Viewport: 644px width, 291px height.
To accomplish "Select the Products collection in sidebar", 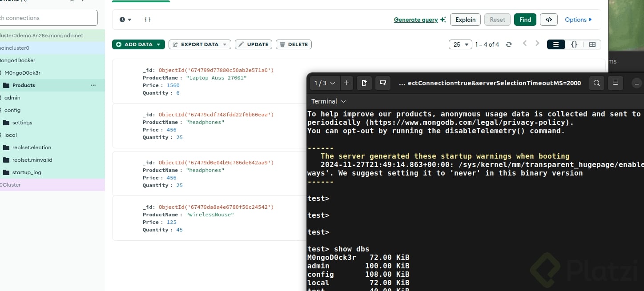I will click(24, 85).
